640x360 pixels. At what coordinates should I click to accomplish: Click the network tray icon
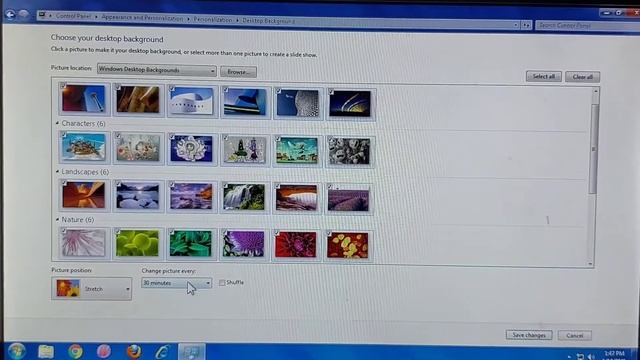(580, 356)
